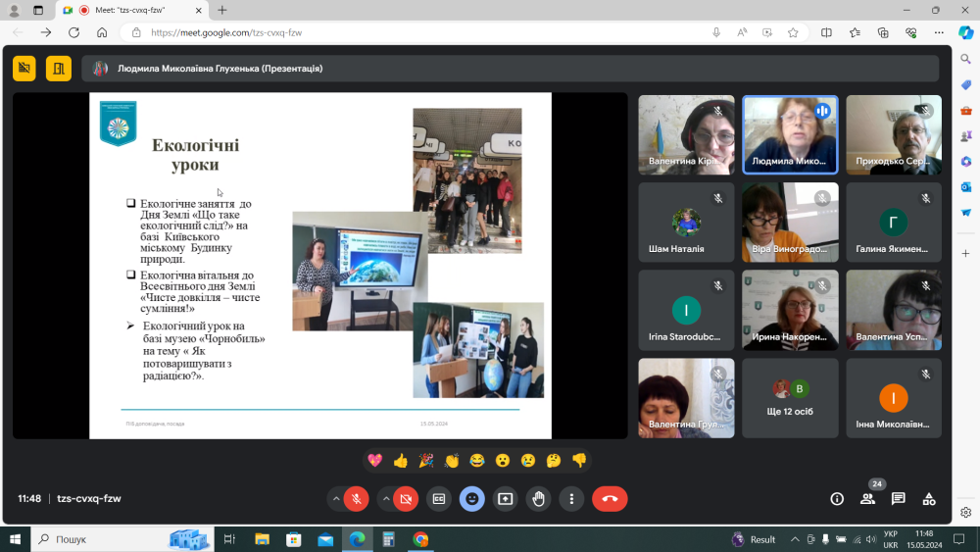The width and height of the screenshot is (980, 552).
Task: Turn on the camera in Meet
Action: (406, 498)
